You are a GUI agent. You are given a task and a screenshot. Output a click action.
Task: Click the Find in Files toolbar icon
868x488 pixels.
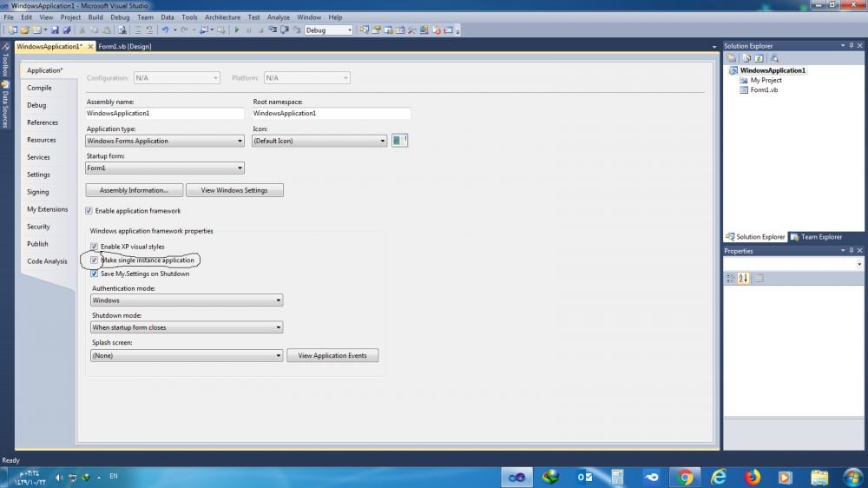point(122,30)
